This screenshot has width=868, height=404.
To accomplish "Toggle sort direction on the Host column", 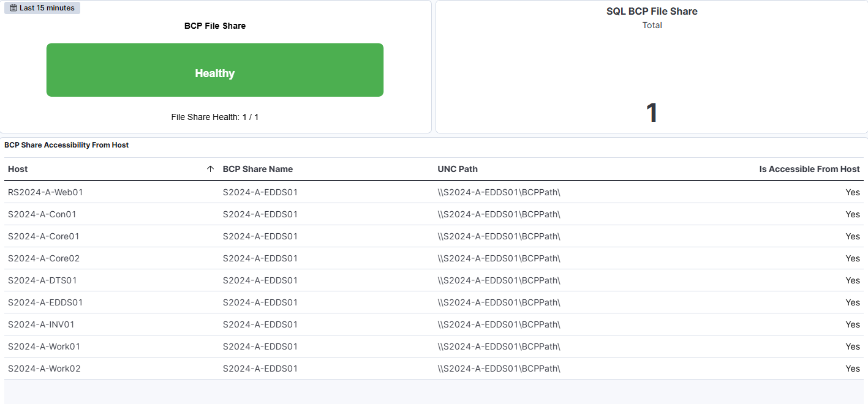I will pyautogui.click(x=18, y=168).
